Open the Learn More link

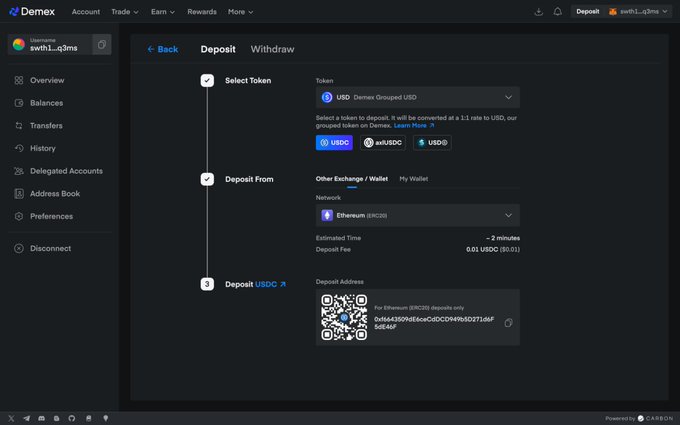pos(411,126)
